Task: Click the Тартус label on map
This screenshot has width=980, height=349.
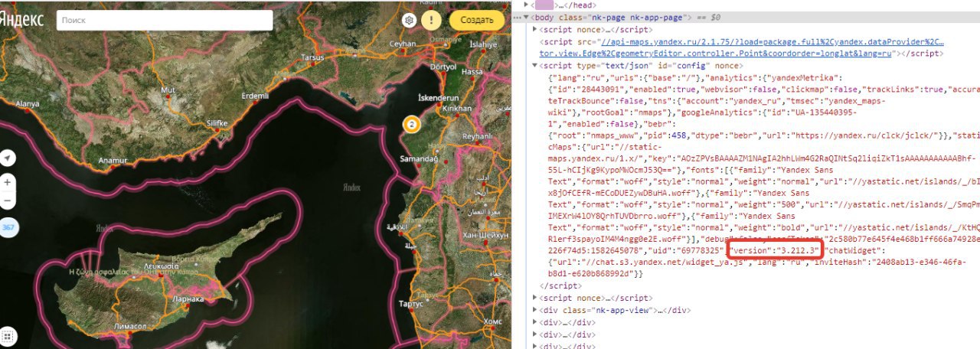Action: (411, 305)
